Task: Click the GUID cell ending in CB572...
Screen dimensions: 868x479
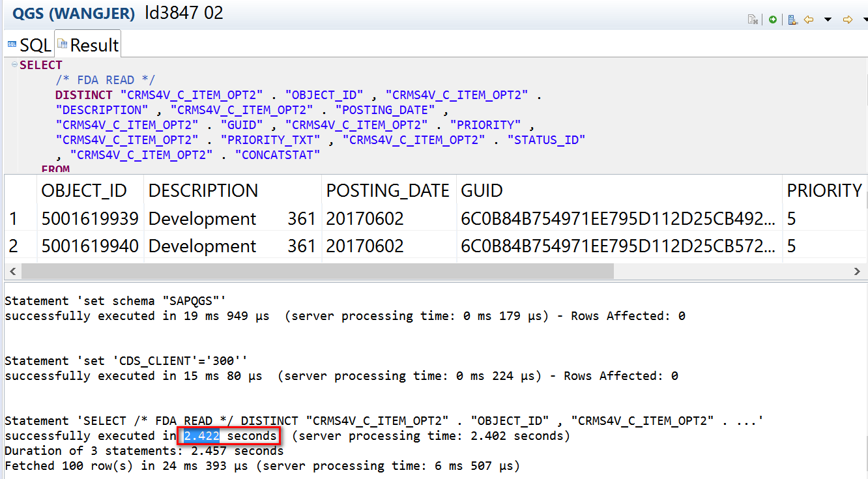Action: (618, 246)
